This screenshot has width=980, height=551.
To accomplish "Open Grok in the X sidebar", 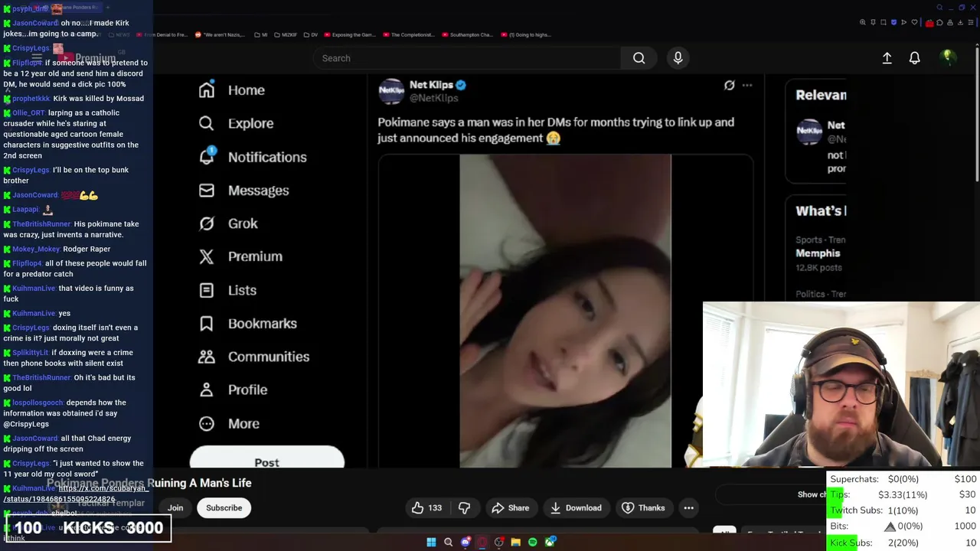I will (228, 223).
